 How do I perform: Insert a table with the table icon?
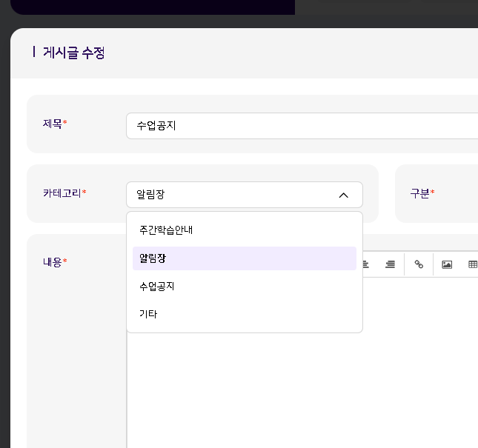click(x=472, y=264)
